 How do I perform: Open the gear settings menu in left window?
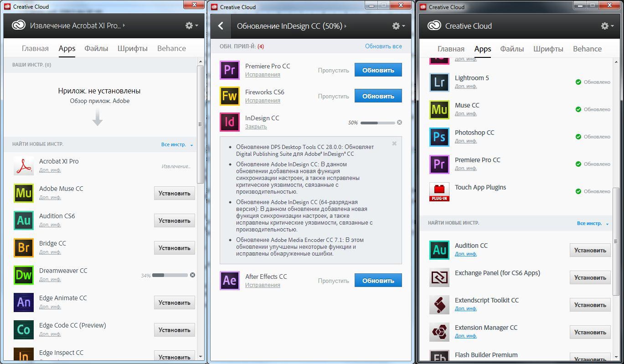tap(191, 26)
